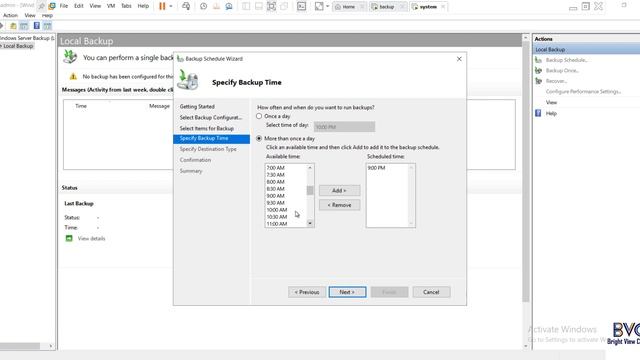
Task: Select 11:00 AM in available times
Action: 277,223
